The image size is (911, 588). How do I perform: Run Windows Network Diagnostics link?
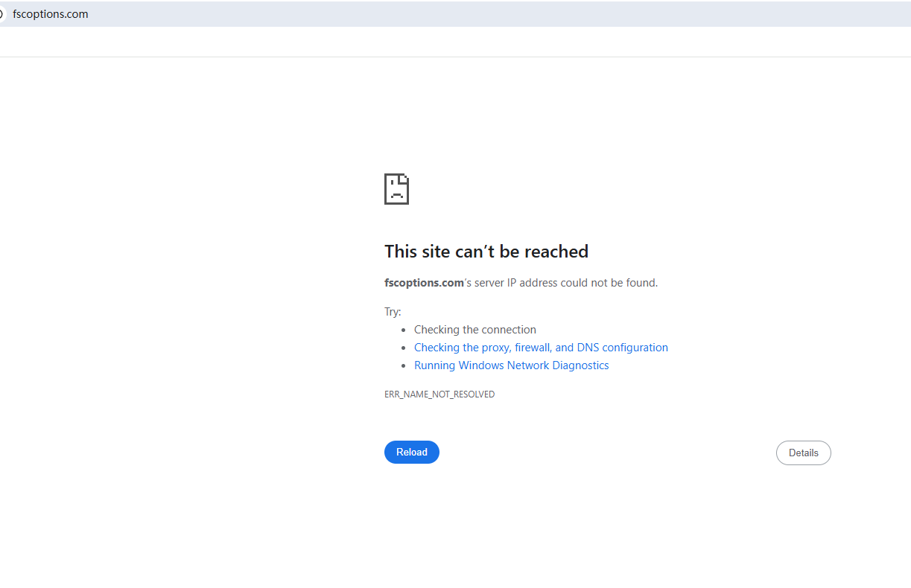click(x=511, y=365)
